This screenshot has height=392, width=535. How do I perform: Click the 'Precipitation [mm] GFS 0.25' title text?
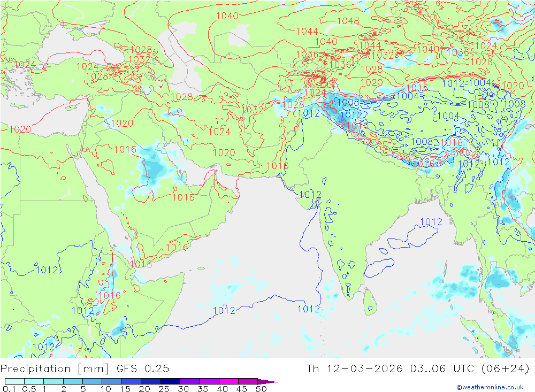[85, 368]
